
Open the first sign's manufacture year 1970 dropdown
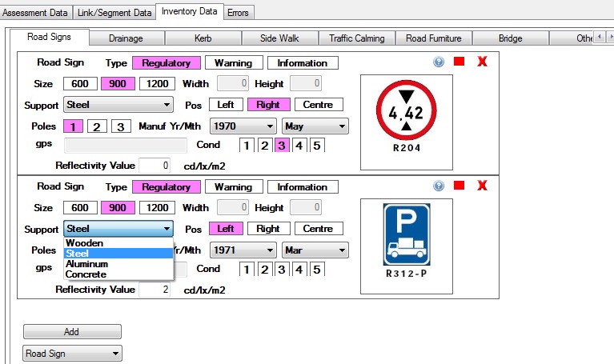coord(243,126)
